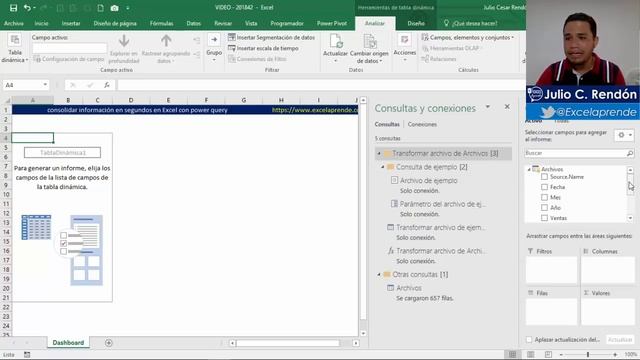The width and height of the screenshot is (640, 360).
Task: Select Archivo de ejemplo query
Action: pos(428,180)
